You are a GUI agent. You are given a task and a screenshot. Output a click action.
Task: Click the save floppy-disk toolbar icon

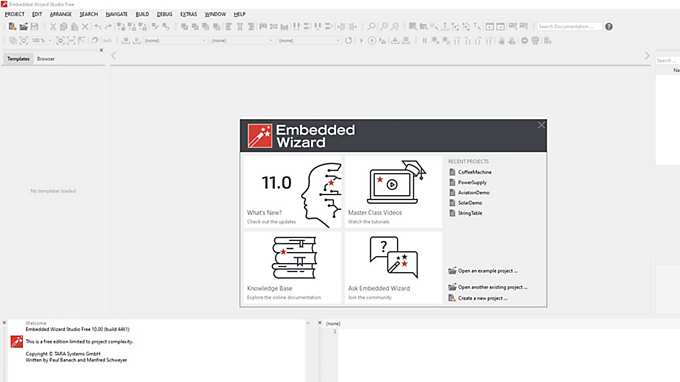pos(34,26)
